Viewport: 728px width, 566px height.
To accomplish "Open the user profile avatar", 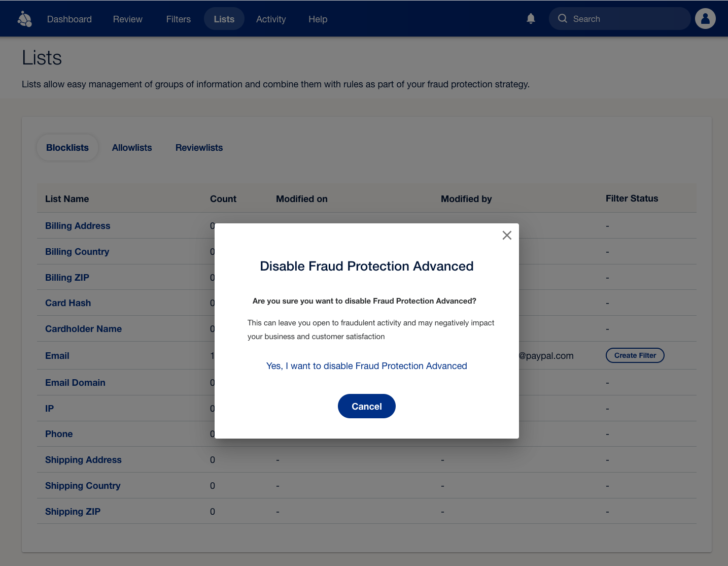I will (x=705, y=19).
